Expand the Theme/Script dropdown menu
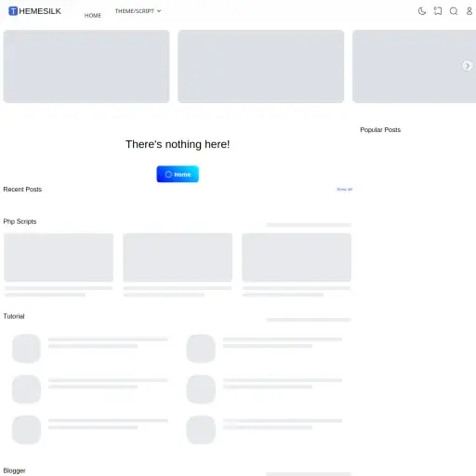 click(138, 11)
